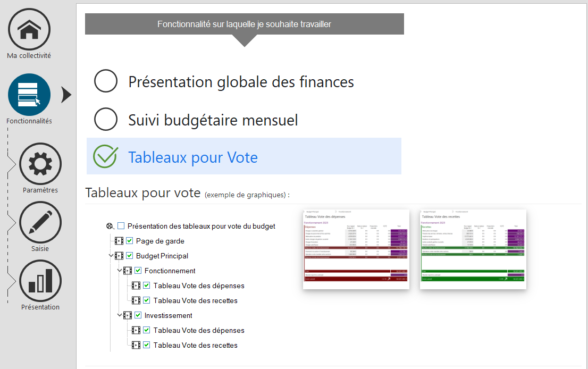Click the 'Fonctionnalité sur laquelle je souhaite travailler' banner
This screenshot has height=369, width=588.
pos(244,24)
